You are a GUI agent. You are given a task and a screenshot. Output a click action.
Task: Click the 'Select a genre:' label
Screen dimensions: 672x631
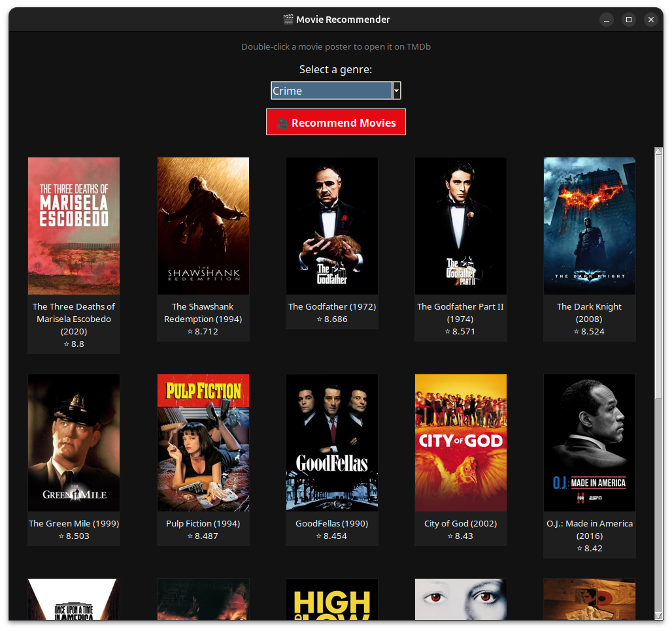335,69
